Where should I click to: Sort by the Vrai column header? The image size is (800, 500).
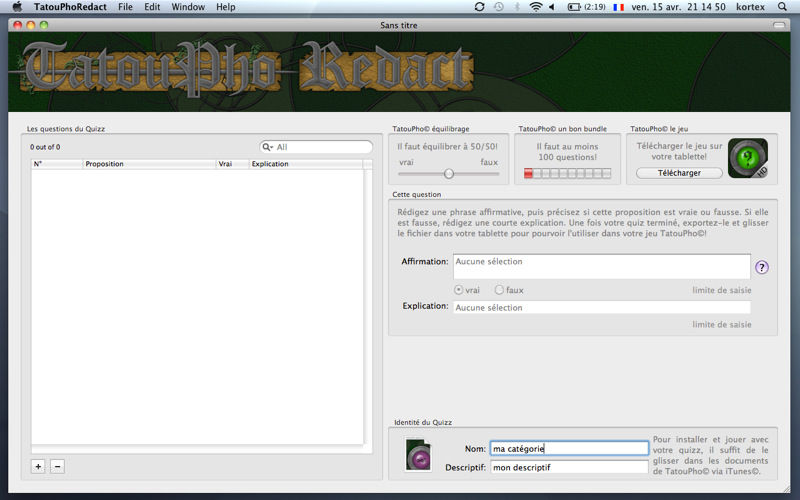coord(233,164)
